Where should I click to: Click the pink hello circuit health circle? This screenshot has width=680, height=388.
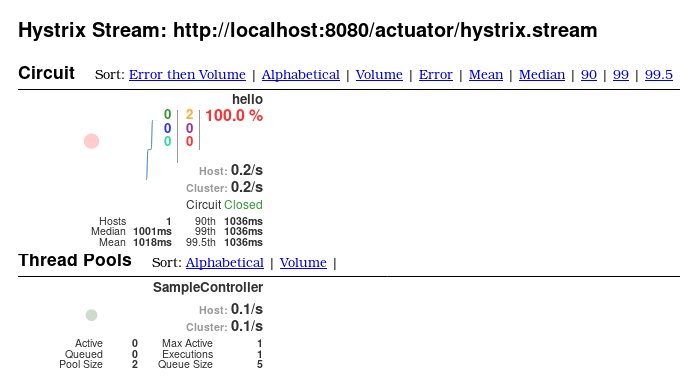(92, 141)
